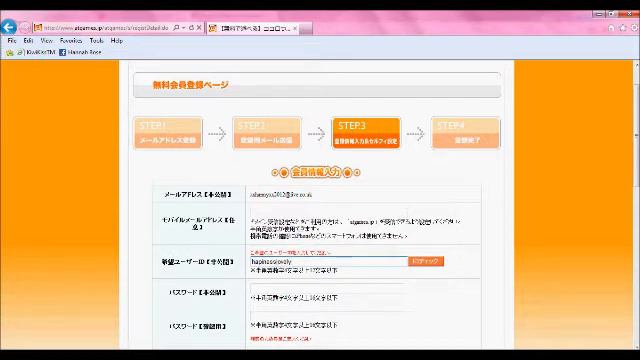Click the orange registration page heading
Image resolution: width=640 pixels, height=360 pixels.
click(x=191, y=85)
